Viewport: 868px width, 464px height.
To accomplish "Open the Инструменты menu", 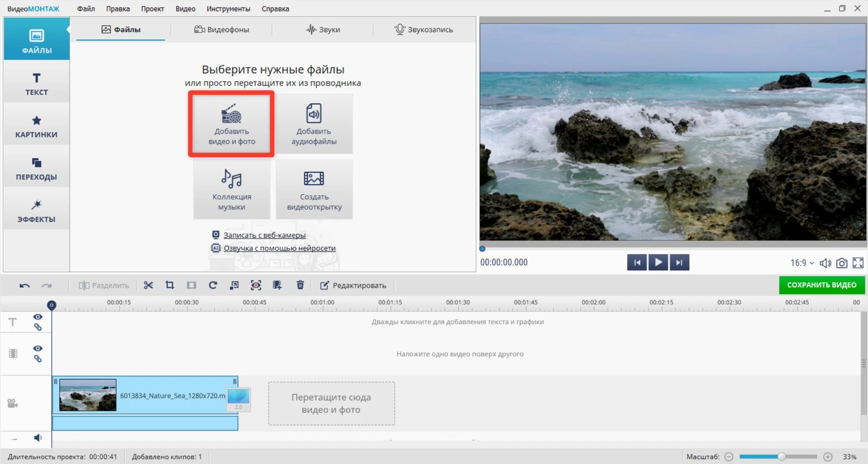I will pos(228,9).
